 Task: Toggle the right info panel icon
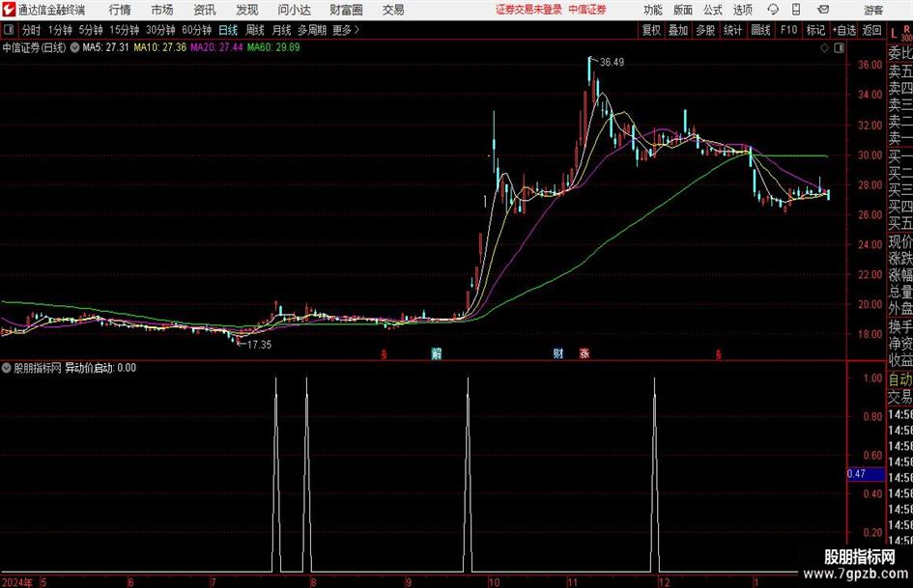[x=839, y=48]
